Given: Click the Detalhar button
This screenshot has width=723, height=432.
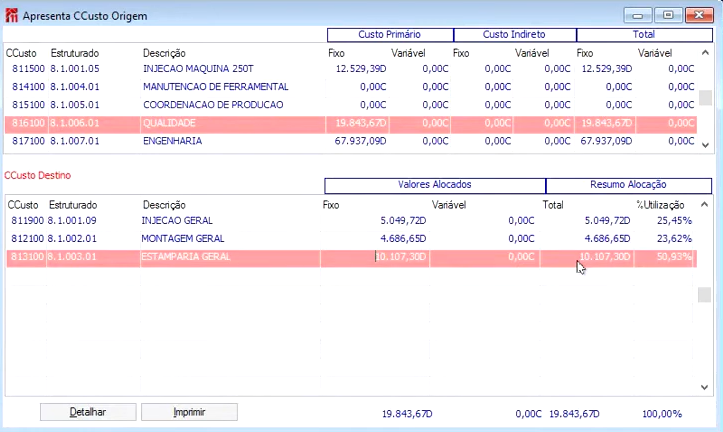Looking at the screenshot, I should click(88, 412).
